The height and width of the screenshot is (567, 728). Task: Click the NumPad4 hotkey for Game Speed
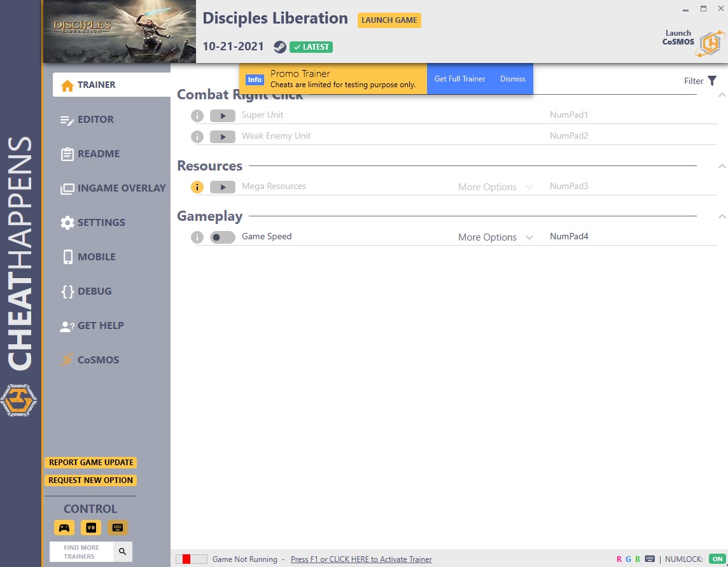[569, 236]
